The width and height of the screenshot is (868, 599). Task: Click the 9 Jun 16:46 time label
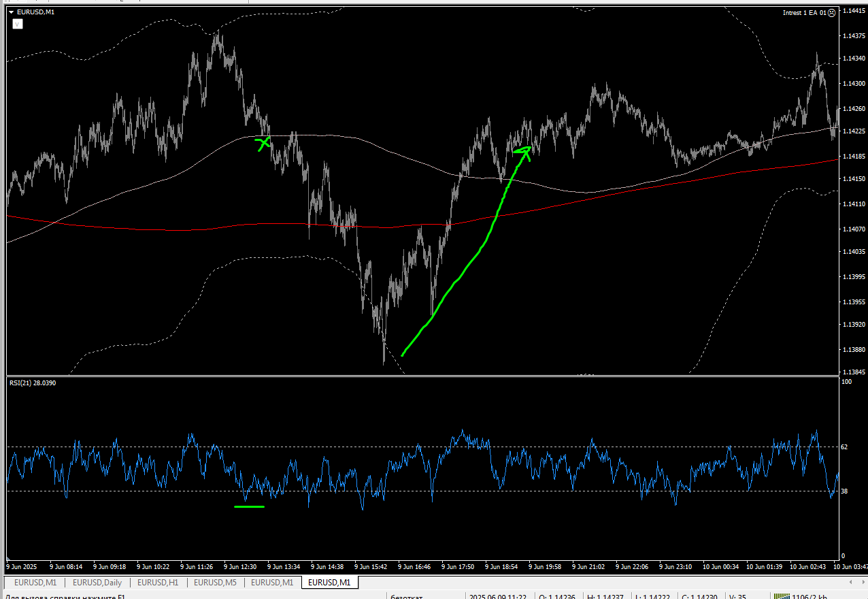coord(414,566)
